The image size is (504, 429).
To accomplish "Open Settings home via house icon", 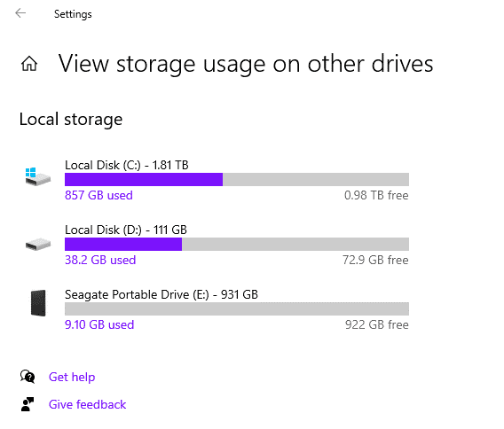I will [x=29, y=63].
